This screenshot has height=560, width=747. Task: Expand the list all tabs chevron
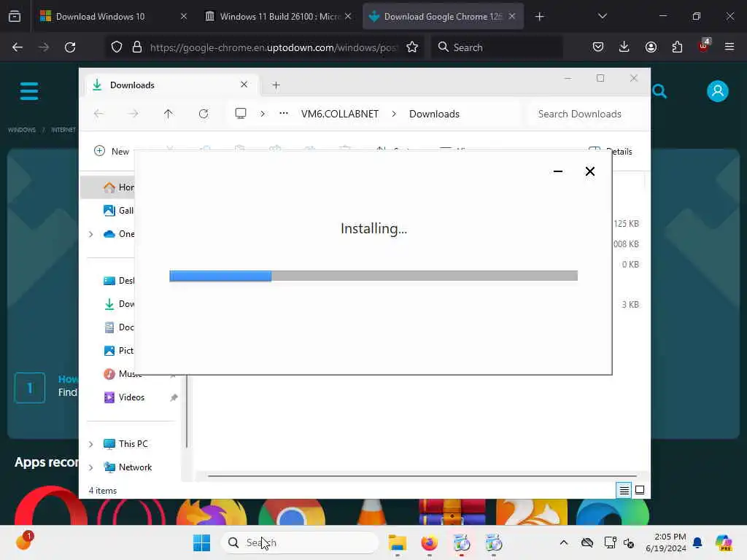(602, 16)
